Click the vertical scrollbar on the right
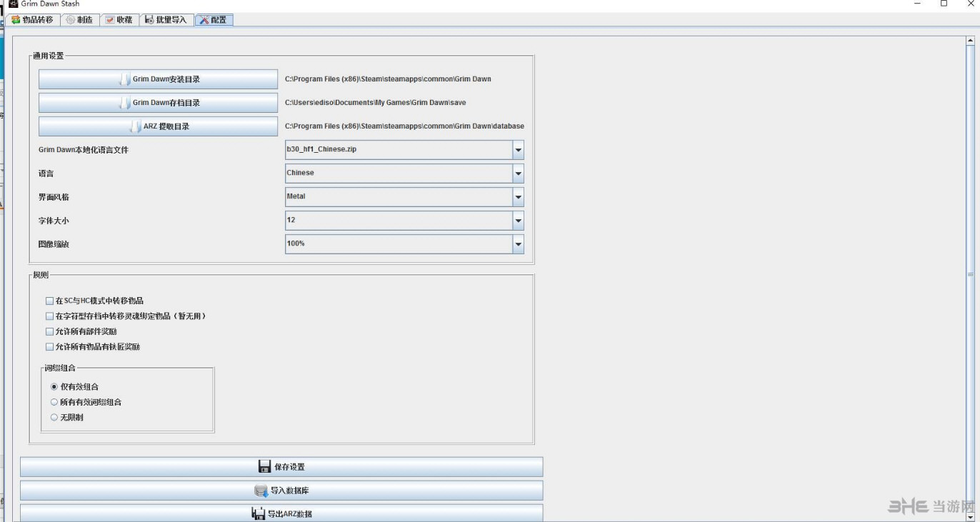Viewport: 980px width, 522px height. pyautogui.click(x=971, y=275)
